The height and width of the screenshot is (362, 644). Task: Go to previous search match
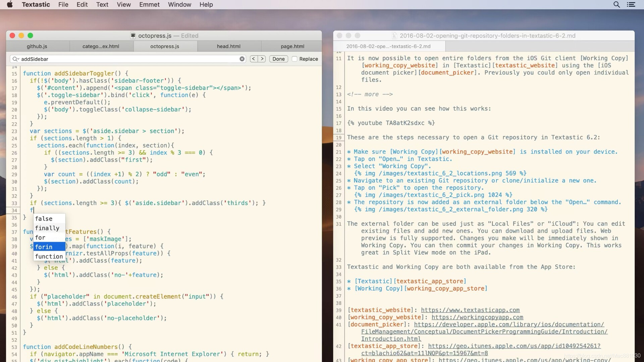pos(254,59)
